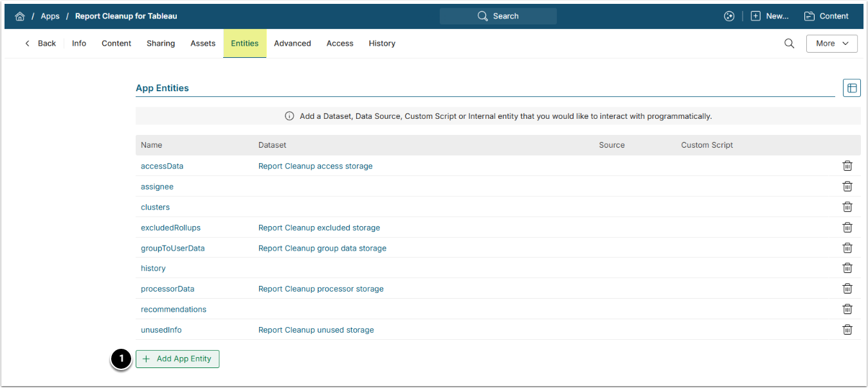Expand the More dropdown menu

831,44
